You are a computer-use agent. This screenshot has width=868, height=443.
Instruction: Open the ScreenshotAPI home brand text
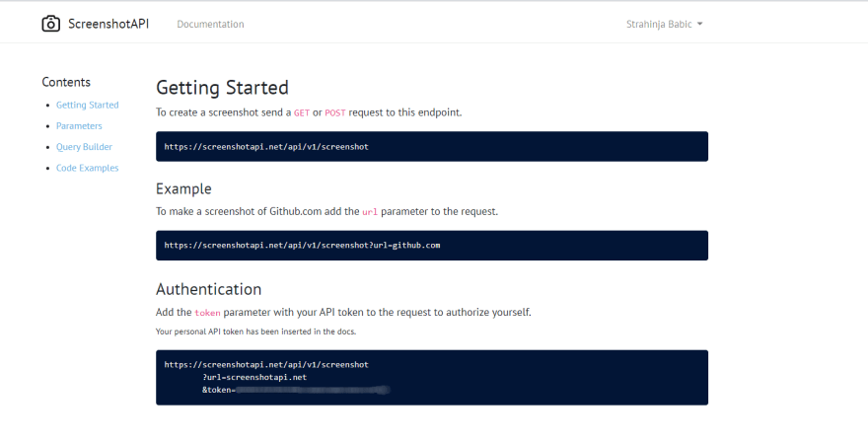coord(108,24)
